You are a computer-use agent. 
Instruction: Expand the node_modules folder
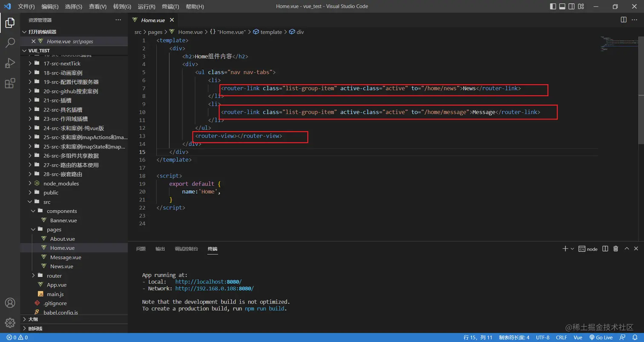74,184
